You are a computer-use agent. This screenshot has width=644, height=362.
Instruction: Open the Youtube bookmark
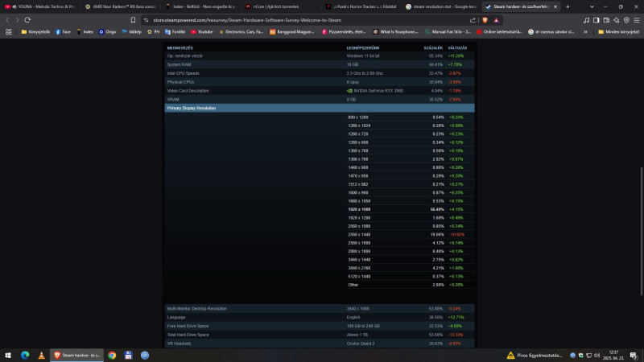point(202,31)
